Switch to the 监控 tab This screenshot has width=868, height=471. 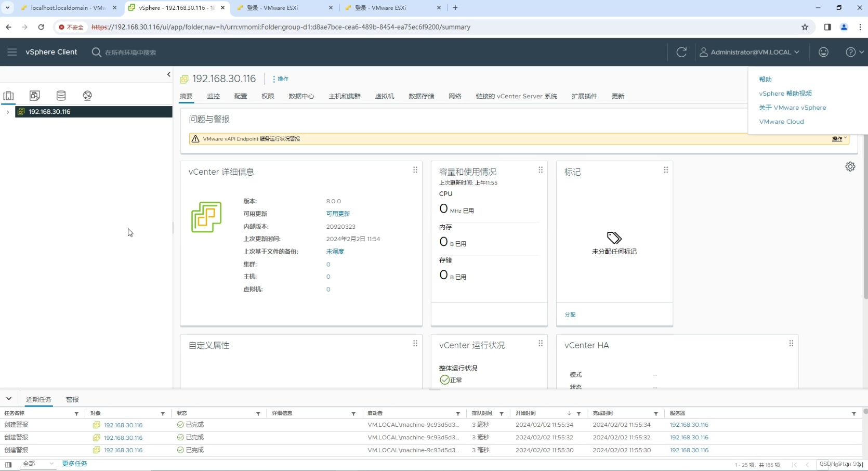pyautogui.click(x=213, y=96)
